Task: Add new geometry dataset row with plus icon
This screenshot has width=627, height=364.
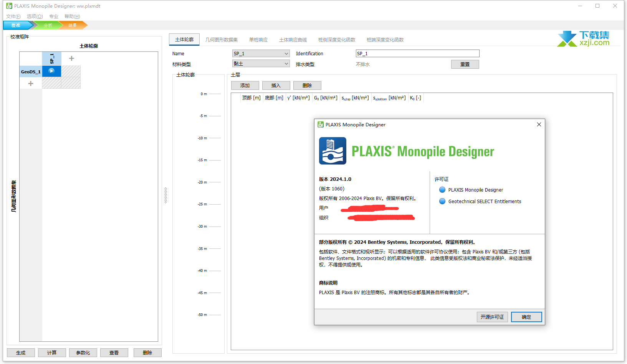Action: pos(31,83)
